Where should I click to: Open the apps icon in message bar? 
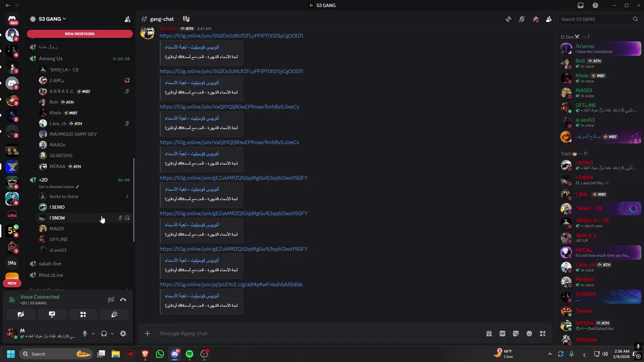(542, 333)
